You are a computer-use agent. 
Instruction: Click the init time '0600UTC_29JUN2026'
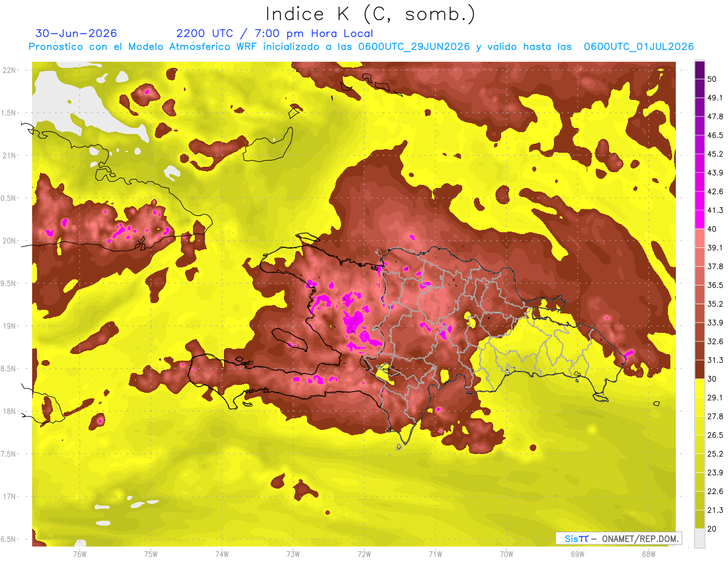coord(414,47)
